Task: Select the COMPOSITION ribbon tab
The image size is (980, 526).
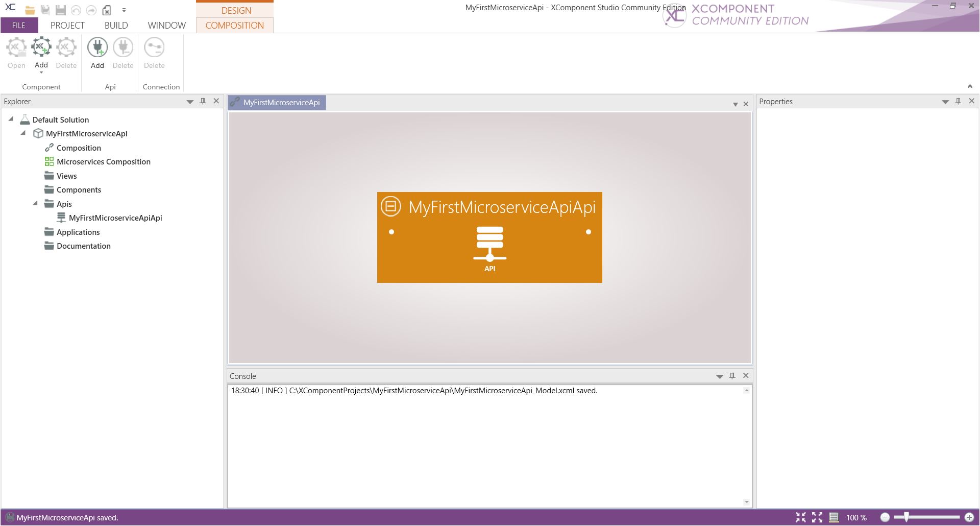Action: [x=235, y=25]
